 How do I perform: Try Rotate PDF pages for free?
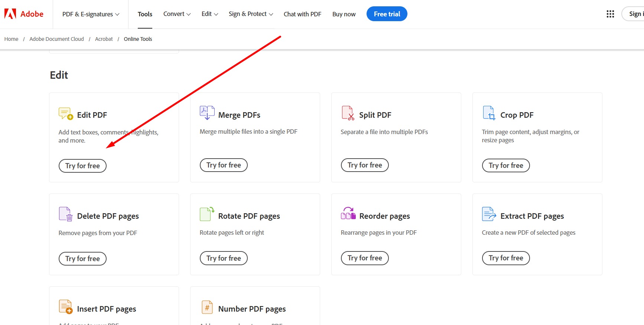pyautogui.click(x=224, y=258)
